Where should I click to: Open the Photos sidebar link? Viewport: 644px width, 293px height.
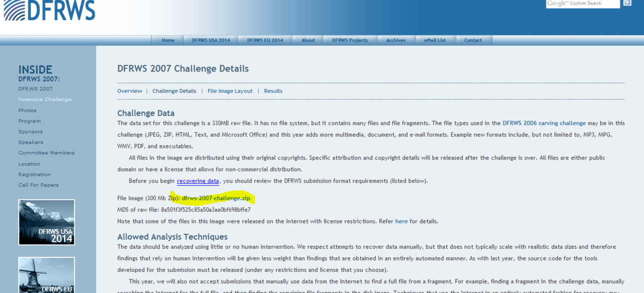[27, 110]
